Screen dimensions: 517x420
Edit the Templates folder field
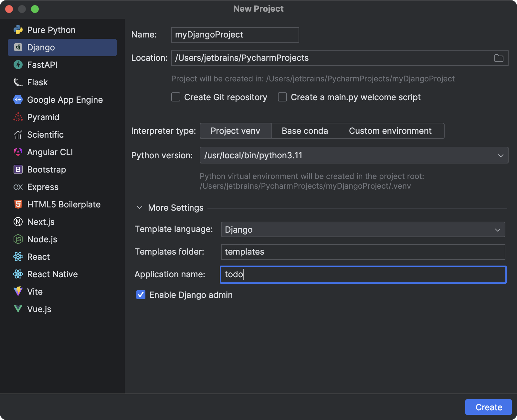tap(363, 252)
